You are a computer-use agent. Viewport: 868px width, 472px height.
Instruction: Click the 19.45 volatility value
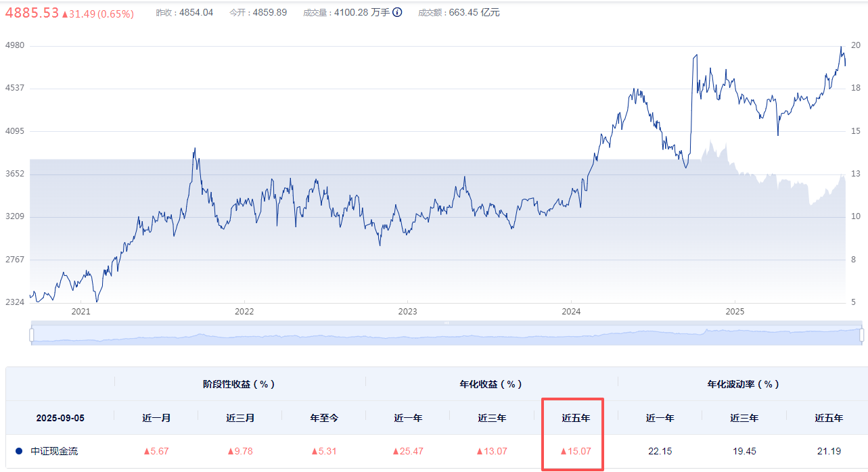744,451
